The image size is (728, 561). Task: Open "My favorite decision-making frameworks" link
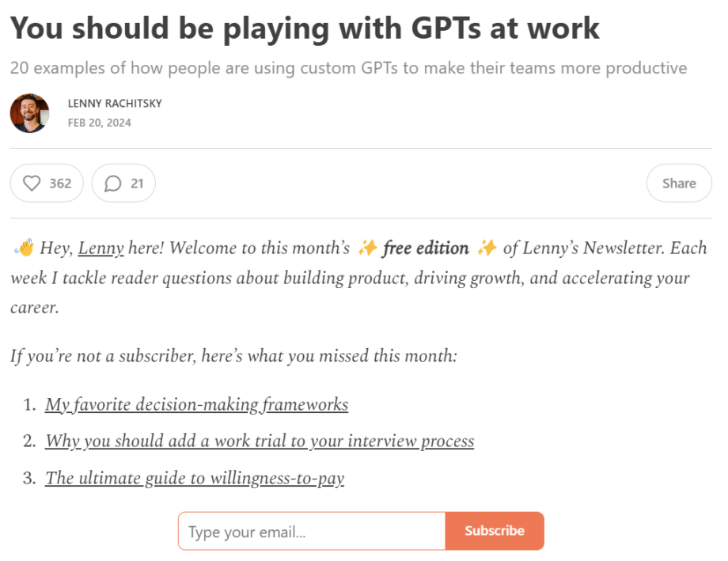pos(196,404)
